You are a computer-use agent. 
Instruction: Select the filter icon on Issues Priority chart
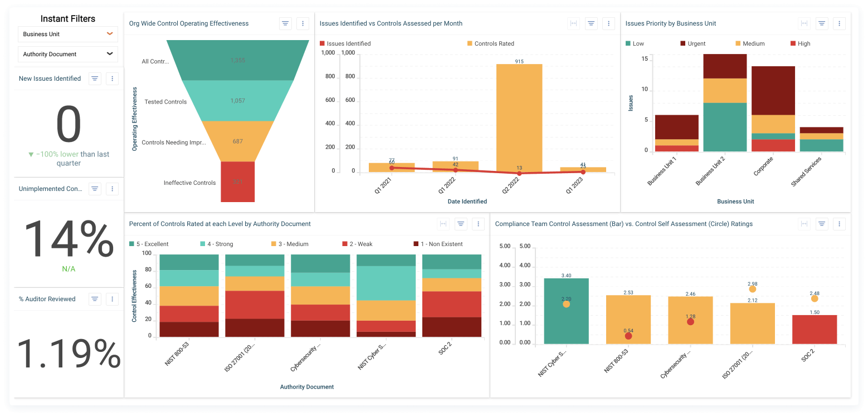822,23
